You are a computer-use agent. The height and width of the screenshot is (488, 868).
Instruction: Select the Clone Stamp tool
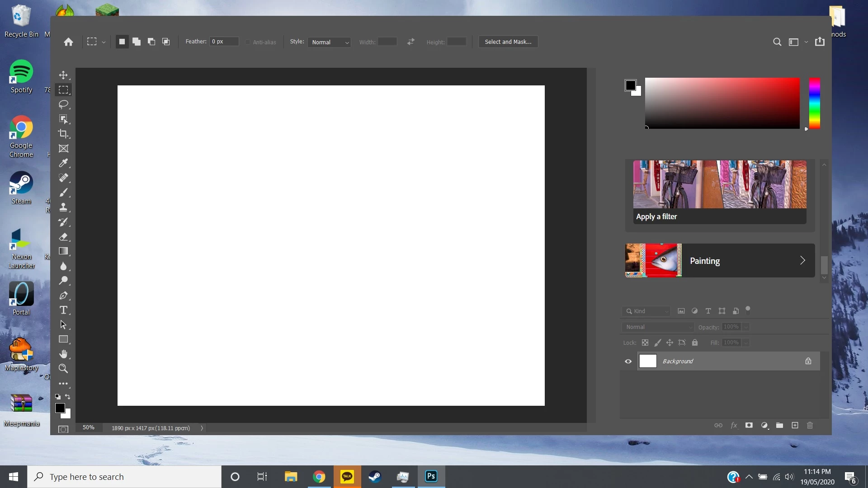pos(63,207)
